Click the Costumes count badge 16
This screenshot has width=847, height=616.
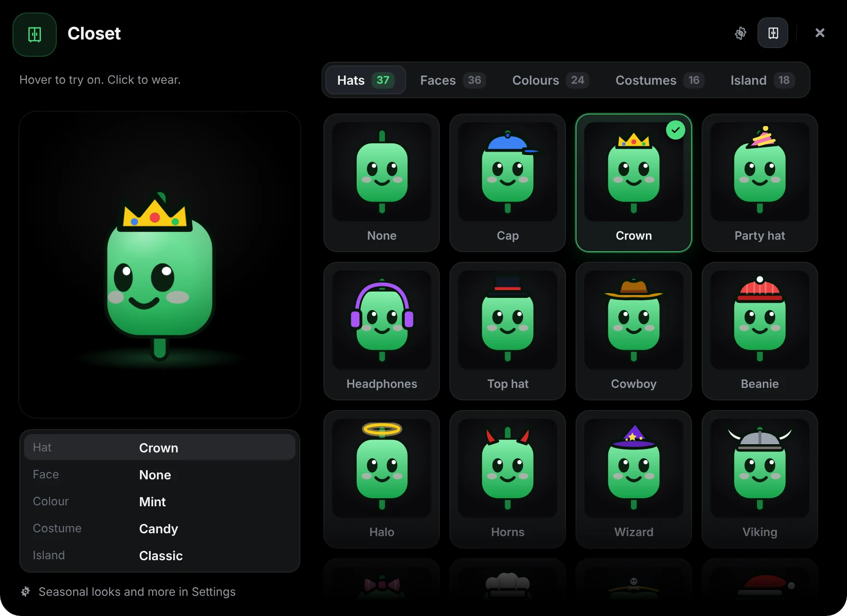(x=693, y=80)
